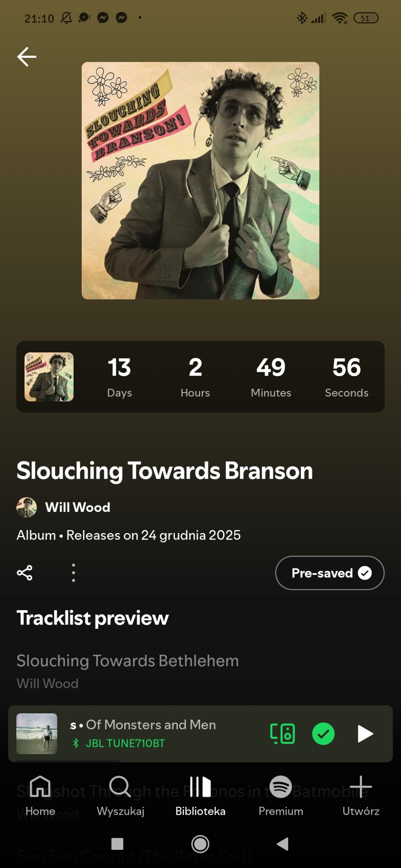Toggle the Pre-saved button
Image resolution: width=401 pixels, height=868 pixels.
pyautogui.click(x=330, y=573)
